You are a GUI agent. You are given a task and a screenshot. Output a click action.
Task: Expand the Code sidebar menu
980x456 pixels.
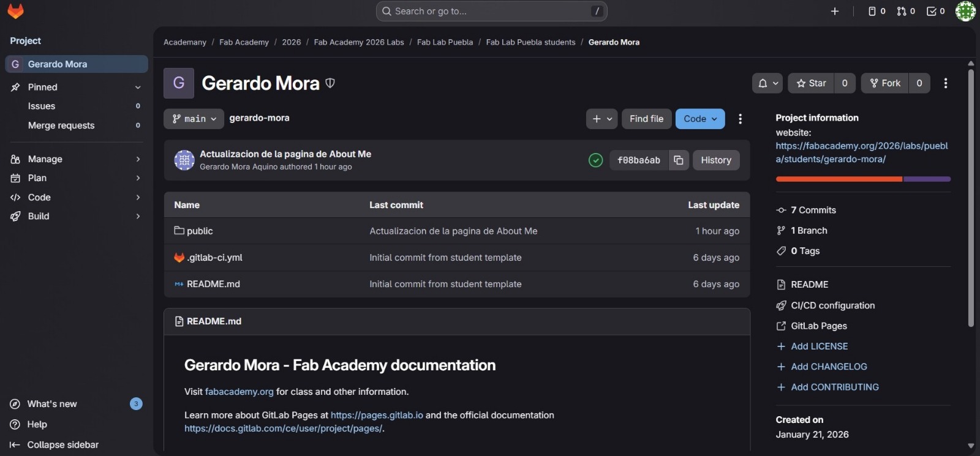point(77,198)
